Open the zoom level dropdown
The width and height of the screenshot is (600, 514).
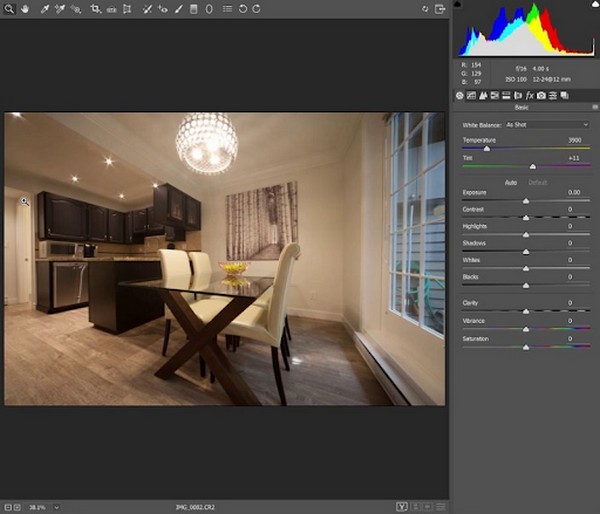(x=56, y=507)
